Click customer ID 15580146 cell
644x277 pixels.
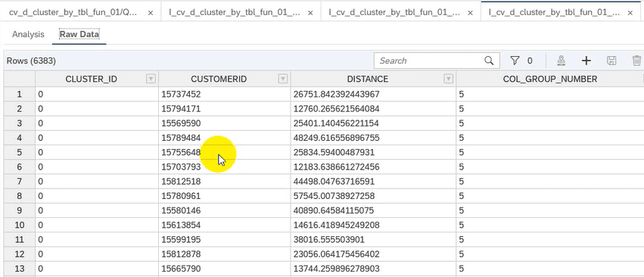(x=225, y=210)
